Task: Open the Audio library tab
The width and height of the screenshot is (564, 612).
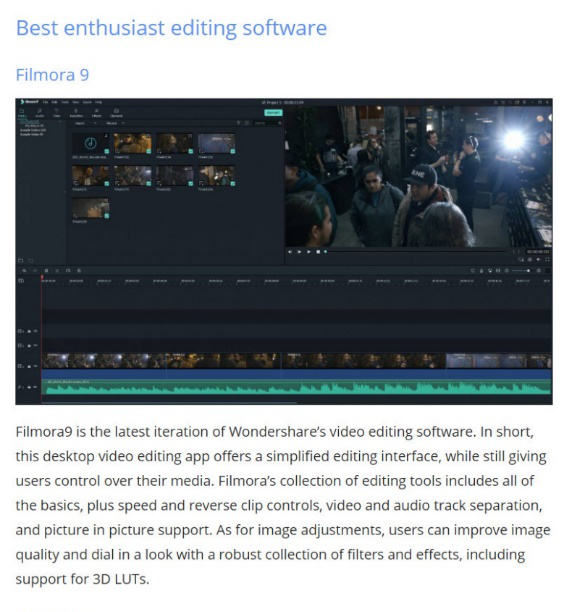Action: click(x=40, y=113)
